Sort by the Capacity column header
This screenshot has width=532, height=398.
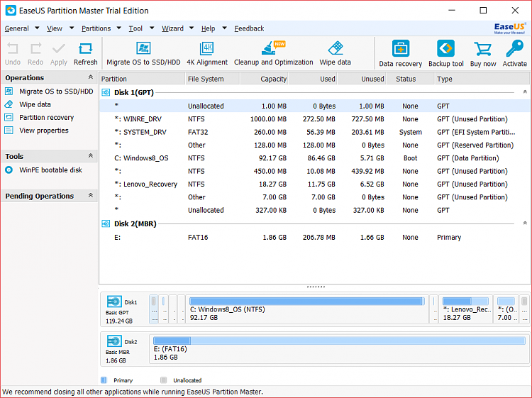[x=264, y=79]
